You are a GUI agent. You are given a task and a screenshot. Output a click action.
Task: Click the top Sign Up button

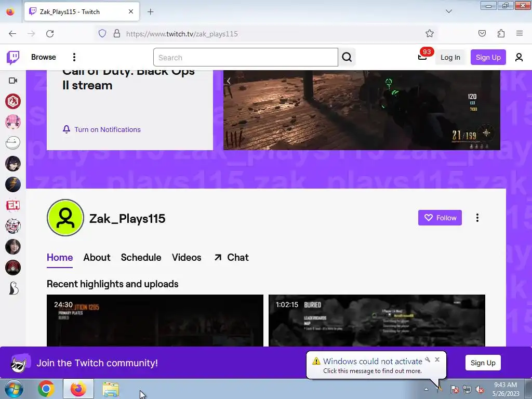488,57
